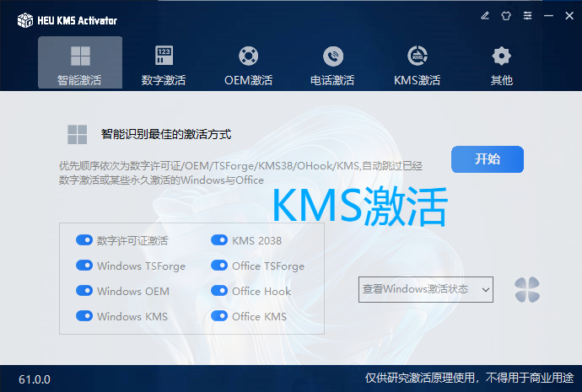Click the version number 61.0.0
Image resolution: width=582 pixels, height=392 pixels.
click(35, 379)
